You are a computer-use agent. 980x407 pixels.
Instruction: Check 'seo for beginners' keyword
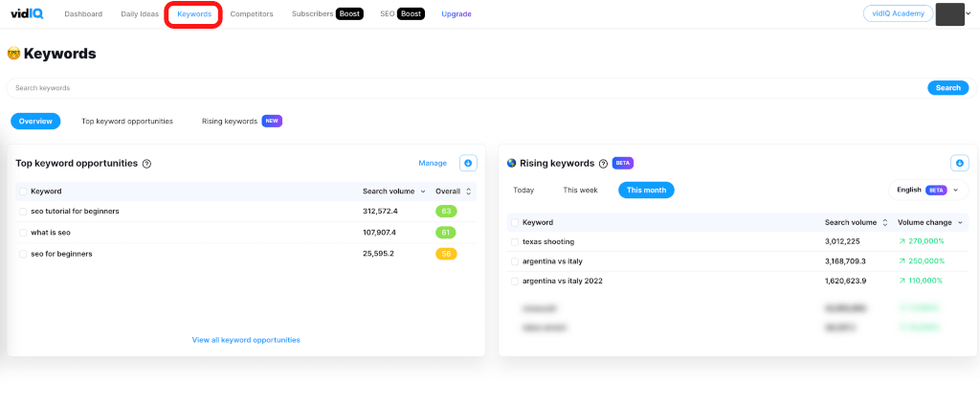click(x=23, y=254)
